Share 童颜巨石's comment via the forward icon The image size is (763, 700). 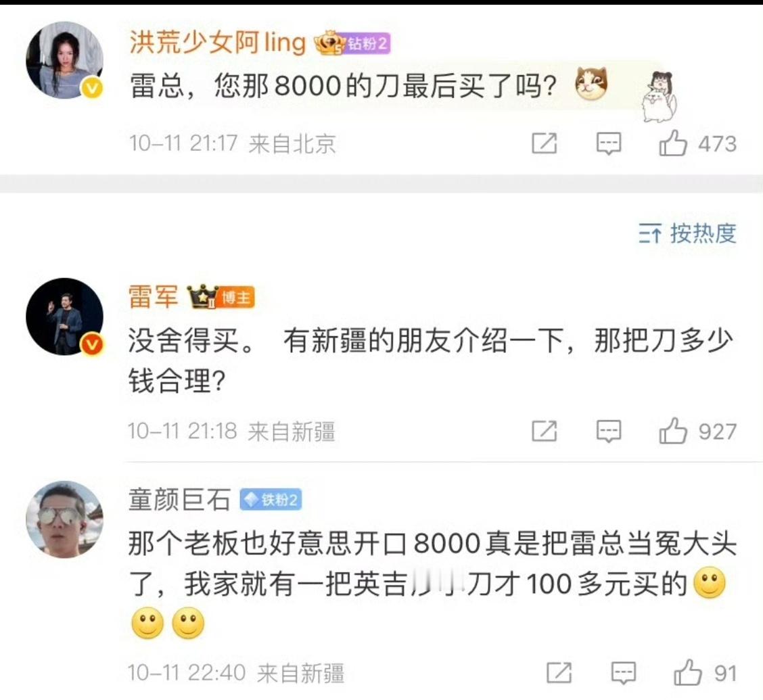(559, 673)
